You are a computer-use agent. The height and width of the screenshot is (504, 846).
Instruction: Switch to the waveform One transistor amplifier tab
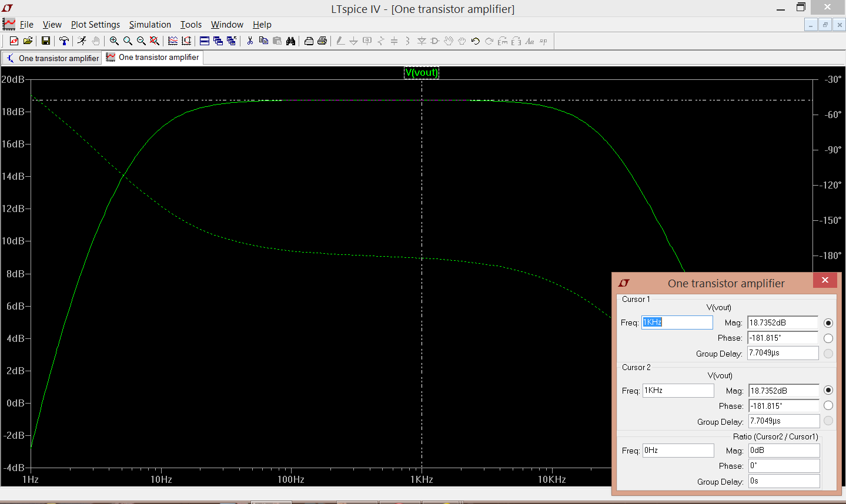153,58
